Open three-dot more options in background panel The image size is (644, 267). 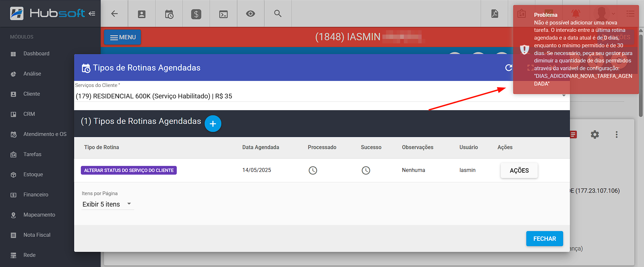pos(616,135)
